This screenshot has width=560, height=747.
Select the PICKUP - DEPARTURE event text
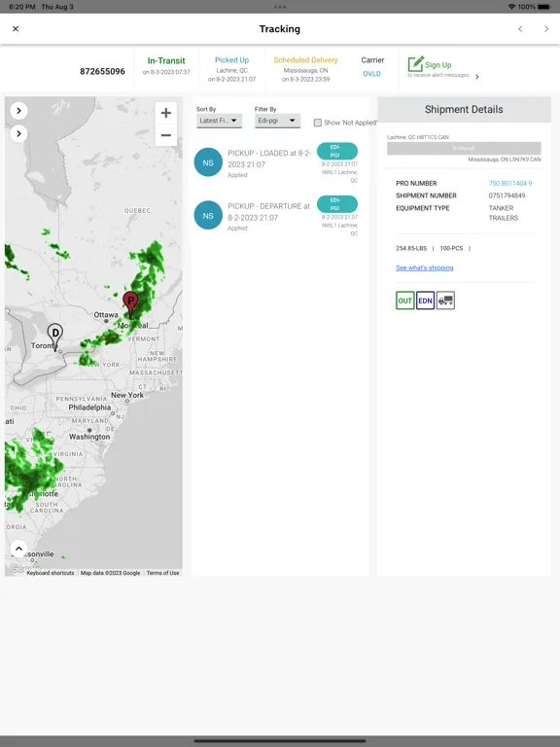[x=269, y=211]
